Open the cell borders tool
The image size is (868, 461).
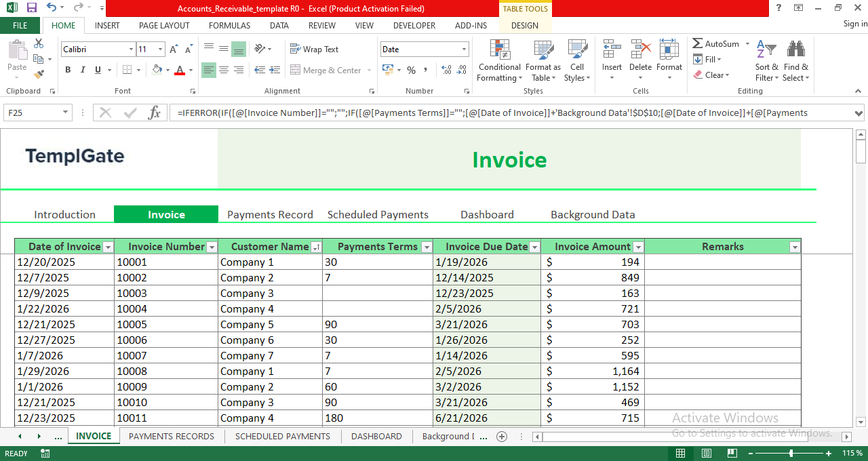pyautogui.click(x=127, y=70)
